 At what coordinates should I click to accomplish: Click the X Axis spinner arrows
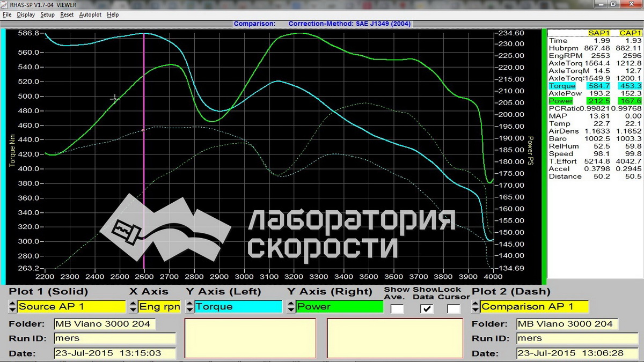133,307
